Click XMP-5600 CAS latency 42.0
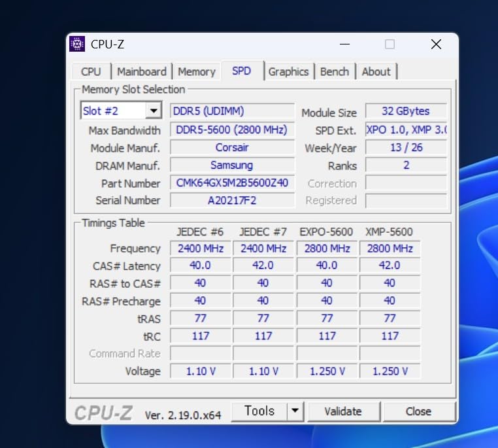Viewport: 498px width, 448px height. click(x=390, y=266)
